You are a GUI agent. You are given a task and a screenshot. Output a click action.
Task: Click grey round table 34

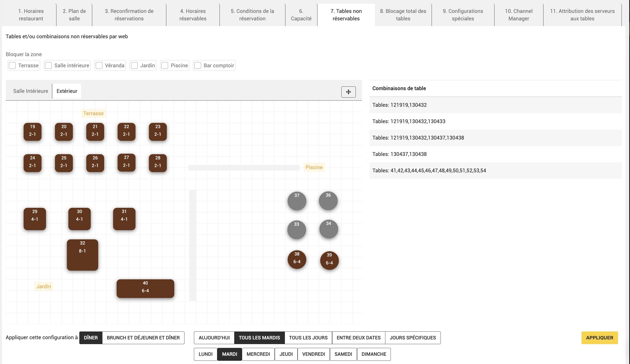tap(328, 229)
